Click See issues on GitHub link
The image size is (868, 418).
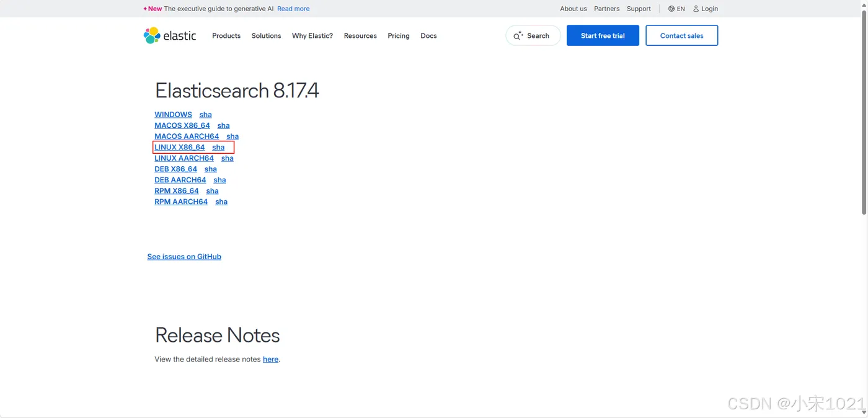tap(184, 257)
